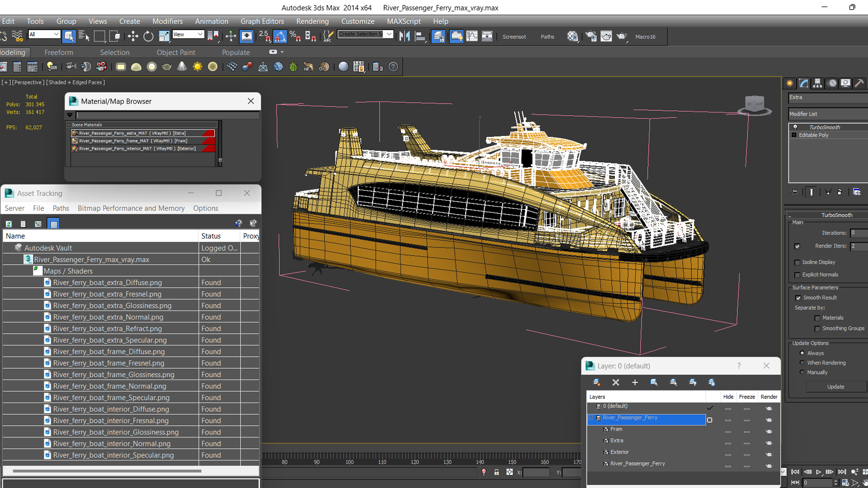Refresh asset tracking list icon
868x488 pixels.
tap(9, 224)
